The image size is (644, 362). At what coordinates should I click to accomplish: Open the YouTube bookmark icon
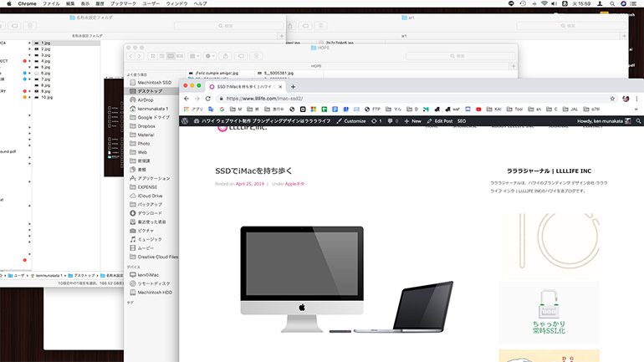click(478, 109)
